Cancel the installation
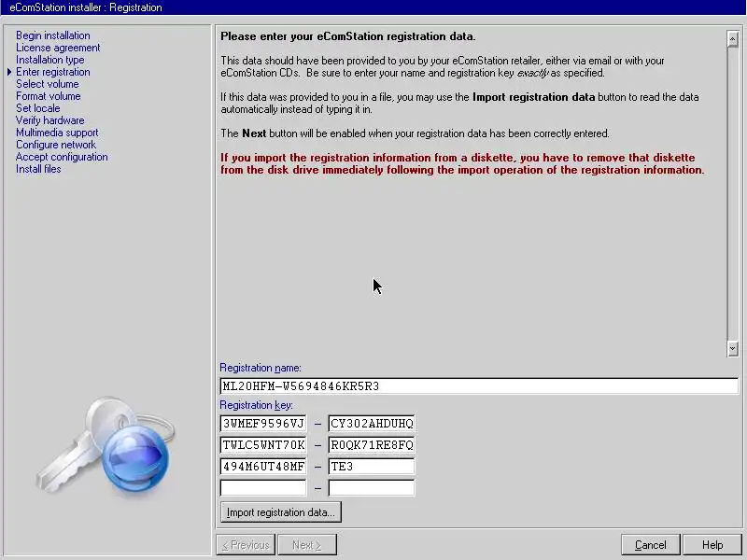The image size is (747, 560). tap(651, 545)
